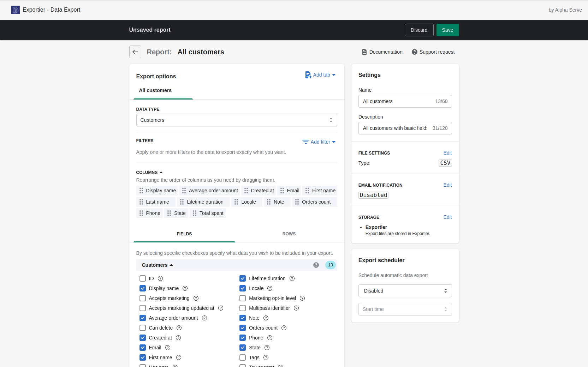Image resolution: width=588 pixels, height=367 pixels.
Task: Grab drag handle of Phone column
Action: click(141, 213)
